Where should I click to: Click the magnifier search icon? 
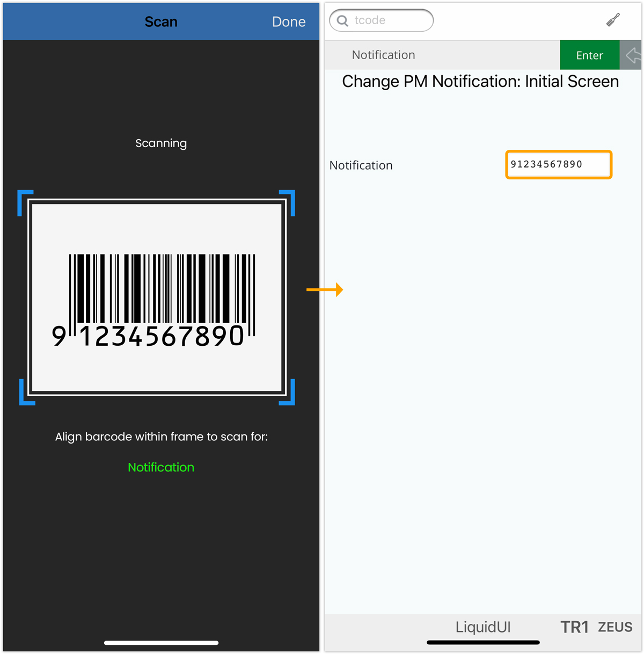coord(342,21)
